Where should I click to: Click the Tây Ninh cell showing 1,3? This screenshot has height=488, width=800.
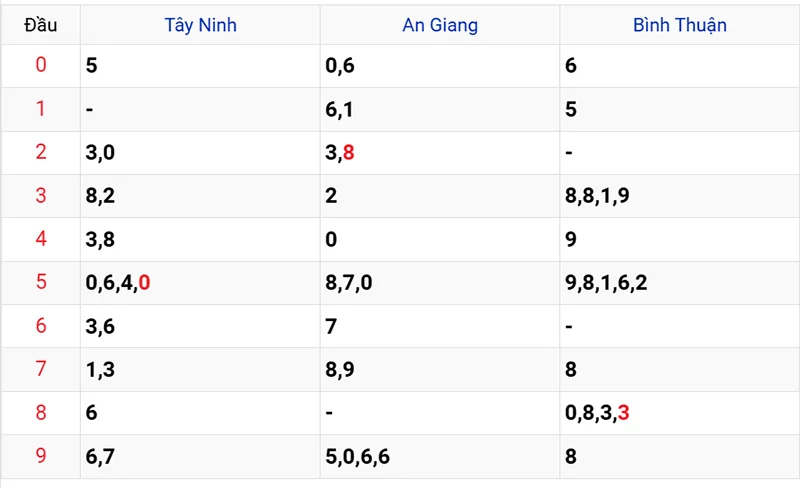coord(100,370)
